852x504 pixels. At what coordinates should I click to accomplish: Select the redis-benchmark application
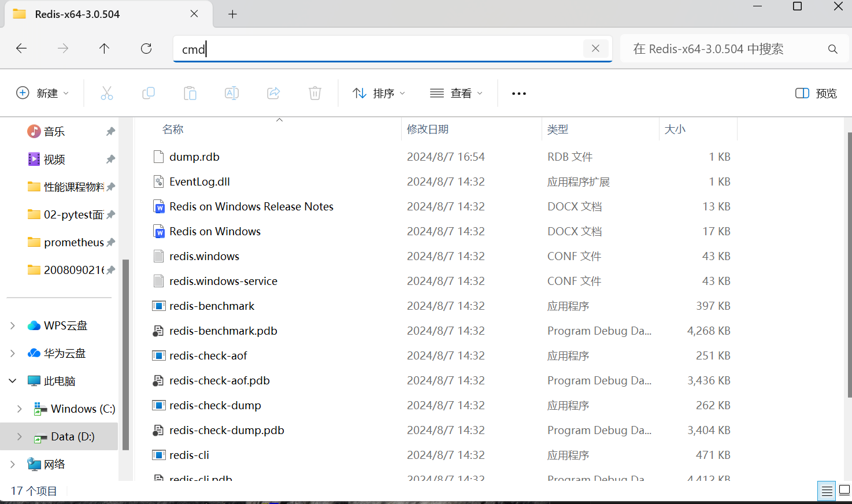(x=212, y=306)
